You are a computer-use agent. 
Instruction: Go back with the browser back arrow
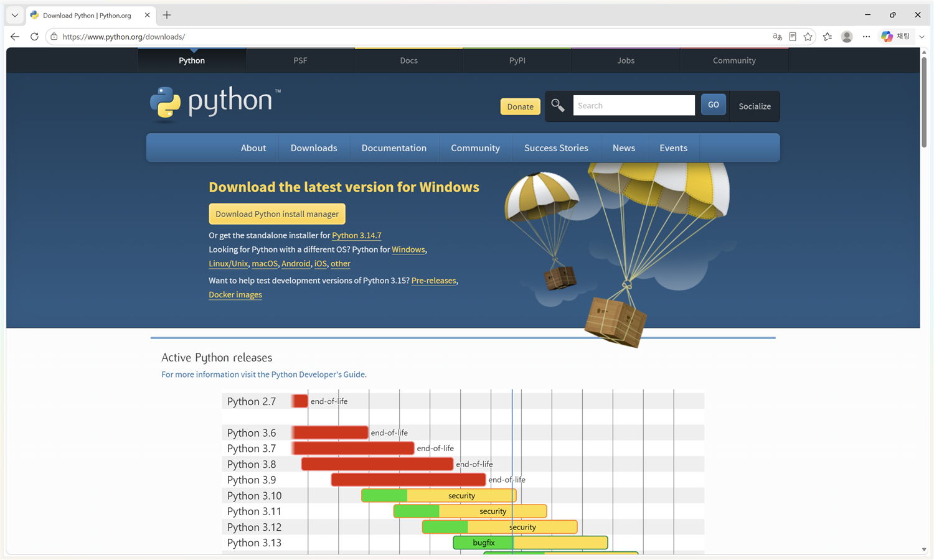(x=15, y=37)
